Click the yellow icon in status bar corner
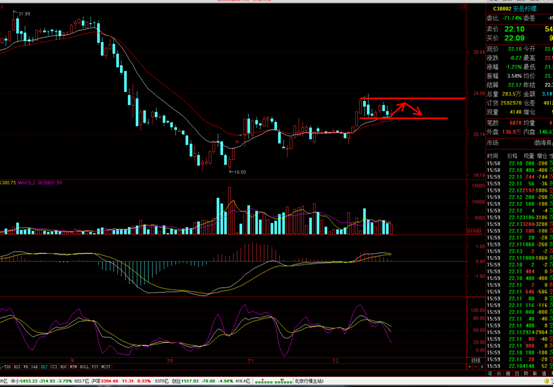Viewport: 554px width, 388px height. tap(547, 381)
